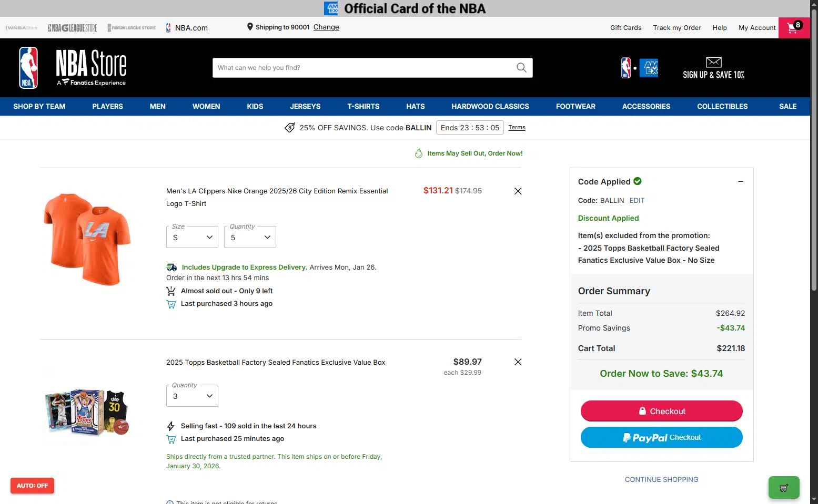This screenshot has width=818, height=504.
Task: Open the promotion Terms link
Action: pyautogui.click(x=517, y=127)
